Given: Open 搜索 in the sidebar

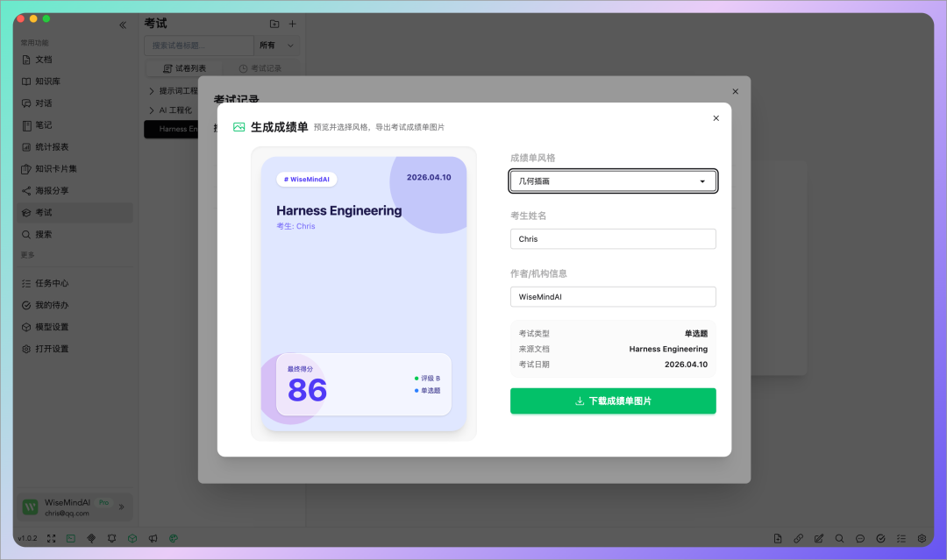Looking at the screenshot, I should [75, 234].
